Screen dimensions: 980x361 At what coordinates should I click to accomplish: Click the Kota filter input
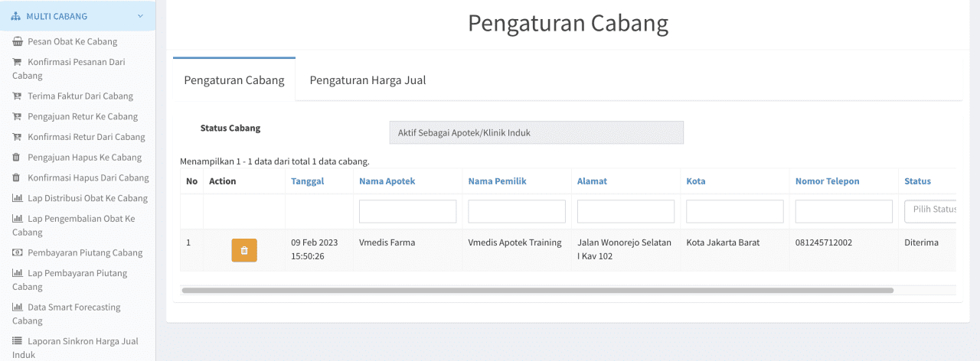point(735,211)
